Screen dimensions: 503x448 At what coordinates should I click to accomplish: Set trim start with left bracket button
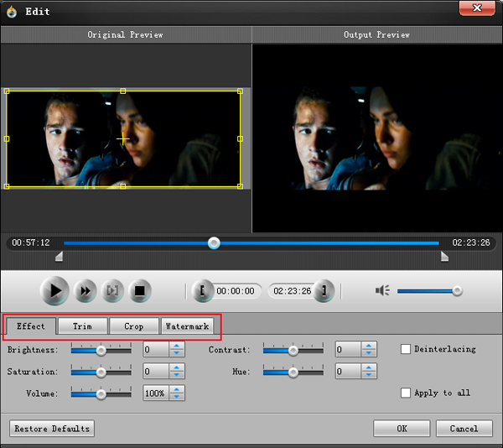click(x=202, y=291)
